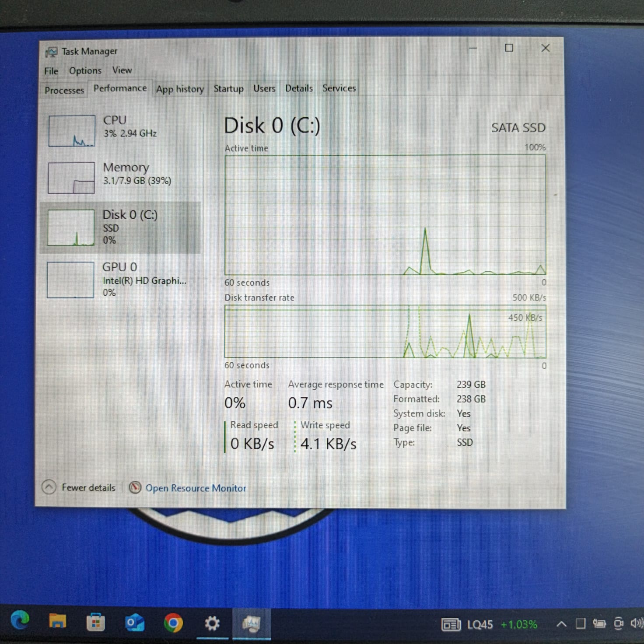Screen dimensions: 644x644
Task: Click the Task Manager taskbar icon
Action: [x=252, y=624]
